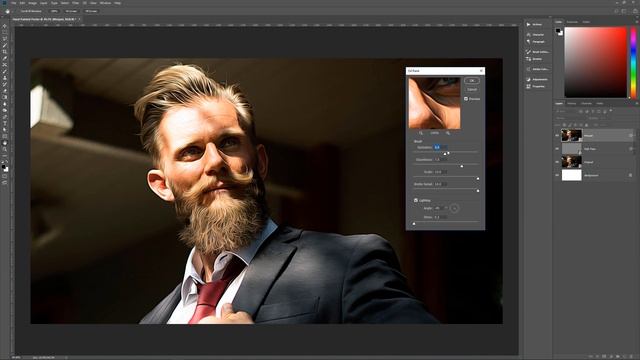Open the Window menu
The image size is (640, 360).
pos(105,3)
